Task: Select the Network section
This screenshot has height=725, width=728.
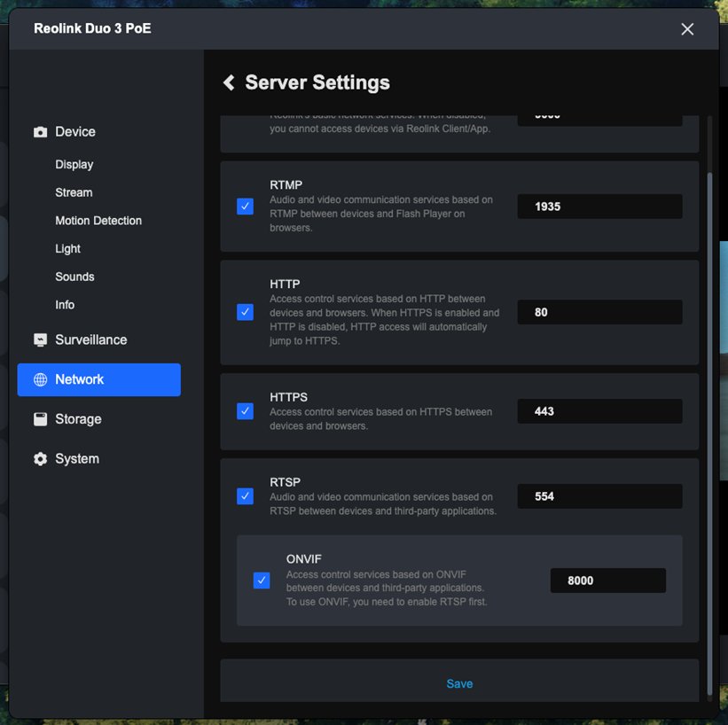Action: 99,379
